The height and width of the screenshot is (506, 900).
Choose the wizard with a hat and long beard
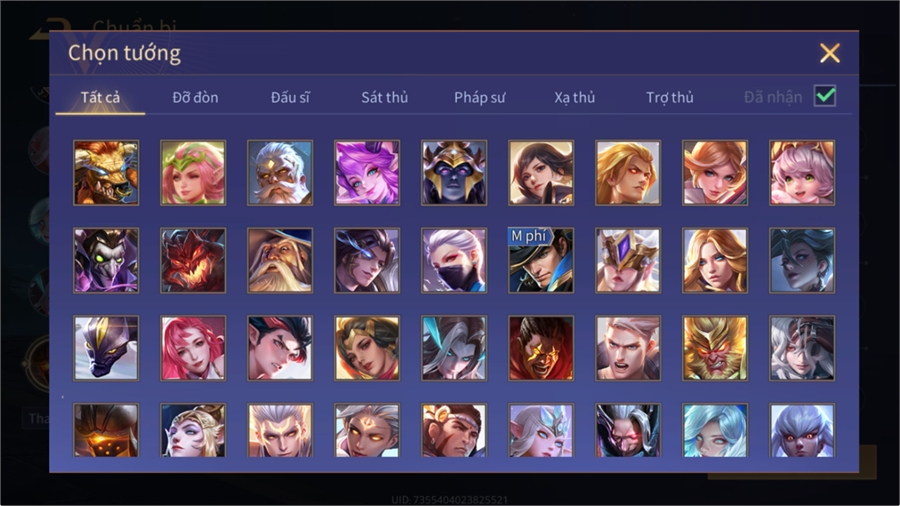click(x=280, y=260)
